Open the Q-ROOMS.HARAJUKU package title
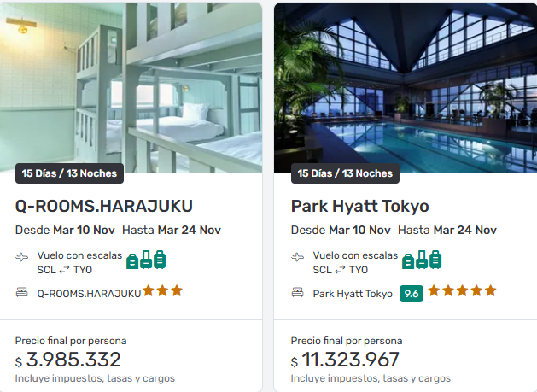This screenshot has height=392, width=537. click(x=104, y=206)
